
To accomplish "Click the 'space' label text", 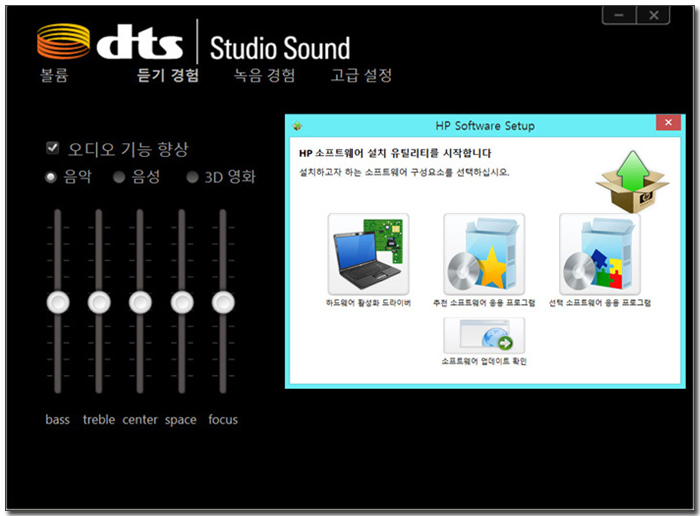I will [x=181, y=420].
